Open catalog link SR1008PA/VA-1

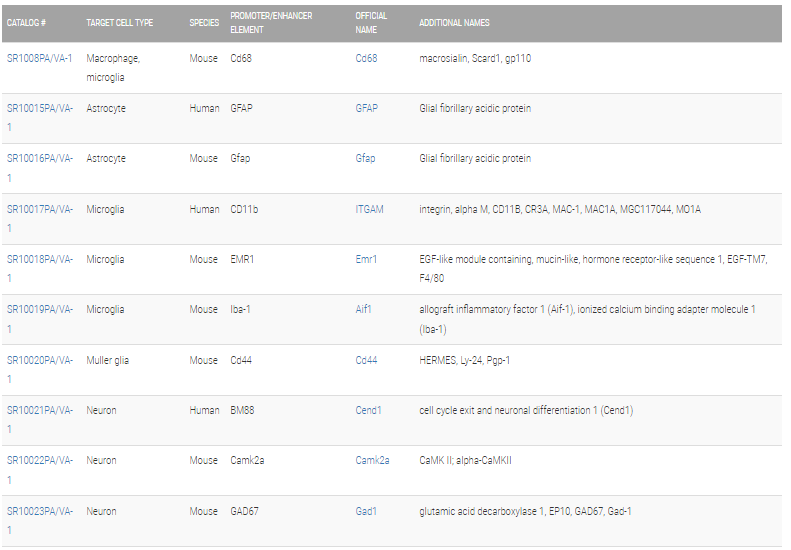(39, 59)
